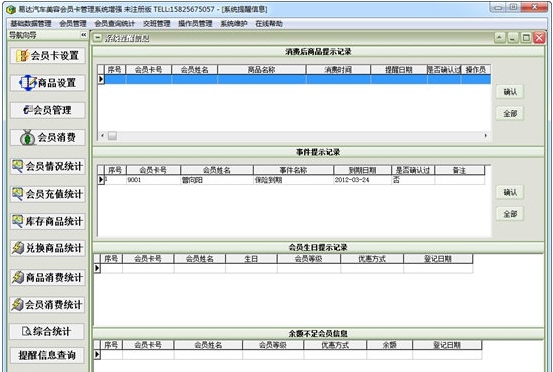Open the 交班管理 menu
Image resolution: width=553 pixels, height=372 pixels.
[x=157, y=24]
